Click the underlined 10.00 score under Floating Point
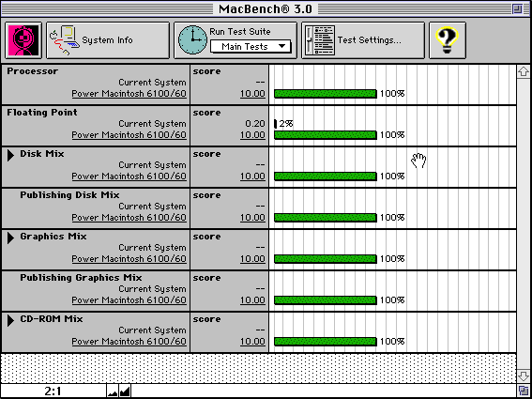 [252, 135]
